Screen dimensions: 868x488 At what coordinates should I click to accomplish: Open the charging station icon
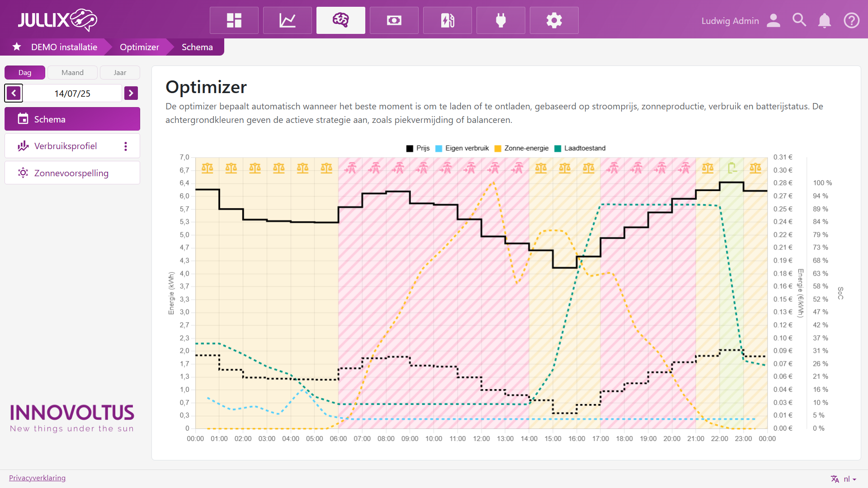[447, 20]
